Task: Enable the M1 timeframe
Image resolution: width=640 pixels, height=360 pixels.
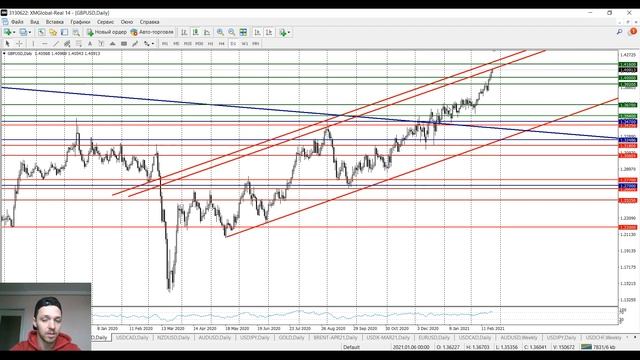Action: 165,44
